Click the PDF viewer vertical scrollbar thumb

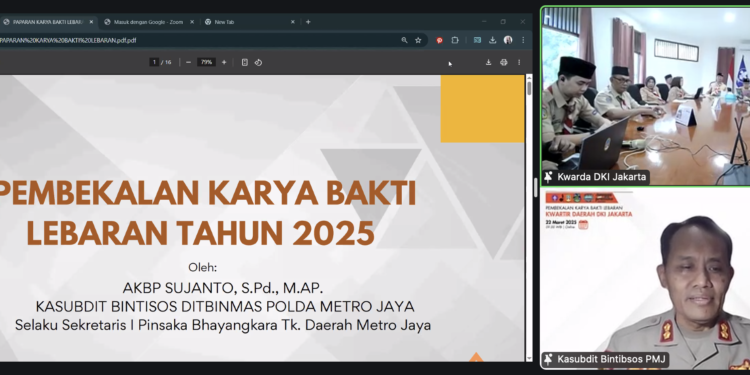click(529, 88)
